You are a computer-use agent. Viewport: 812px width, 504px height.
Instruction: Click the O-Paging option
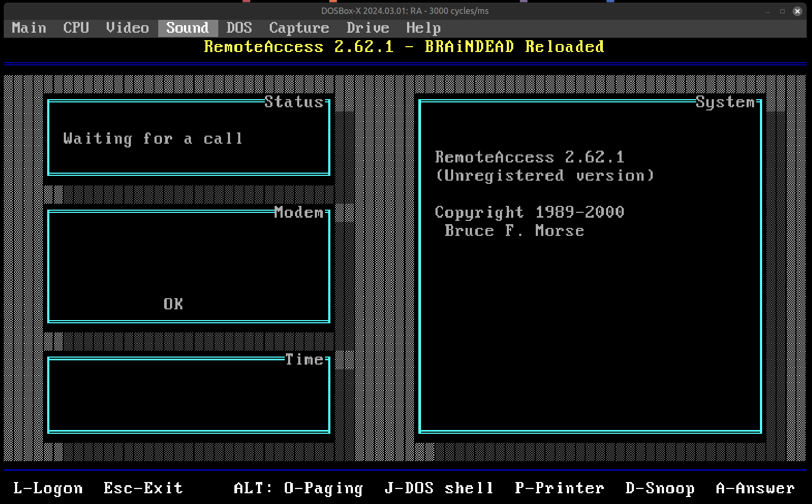(x=323, y=488)
